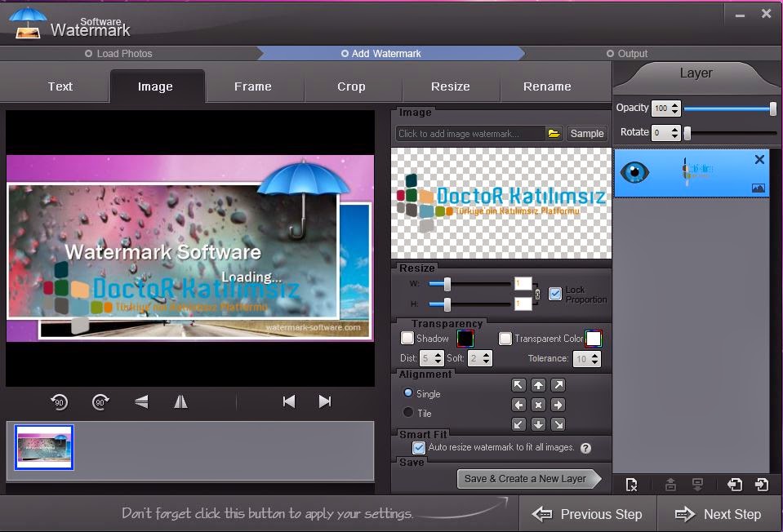
Task: Click the image type icon on layer
Action: click(758, 188)
